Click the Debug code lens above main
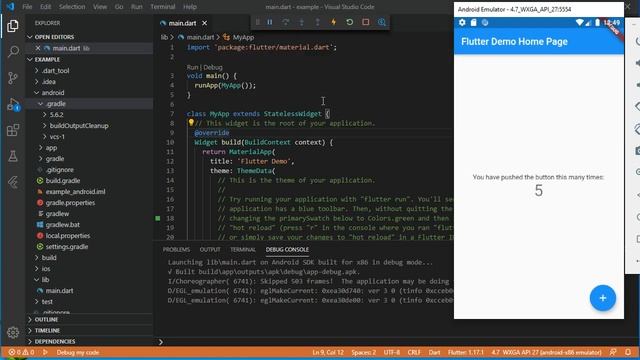This screenshot has height=360, width=640. tap(213, 67)
